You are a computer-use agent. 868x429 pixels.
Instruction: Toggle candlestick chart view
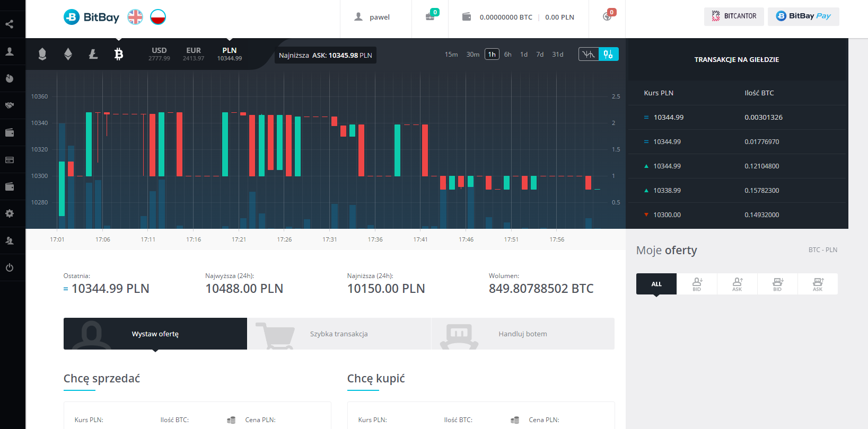click(608, 54)
